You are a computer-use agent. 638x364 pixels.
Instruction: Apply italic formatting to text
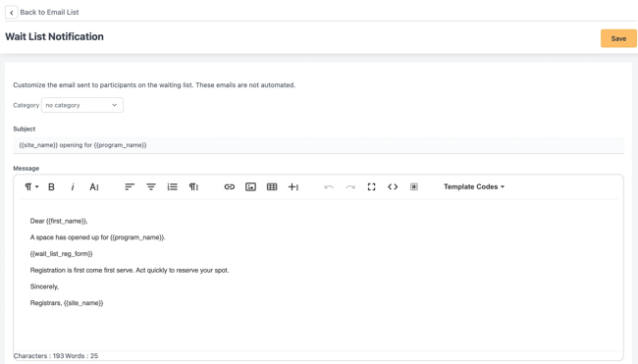click(73, 186)
